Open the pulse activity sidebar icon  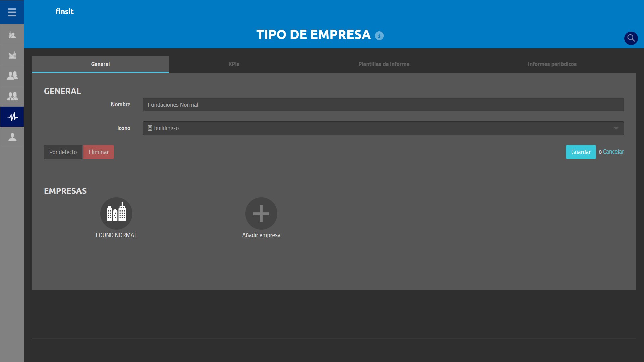point(12,117)
